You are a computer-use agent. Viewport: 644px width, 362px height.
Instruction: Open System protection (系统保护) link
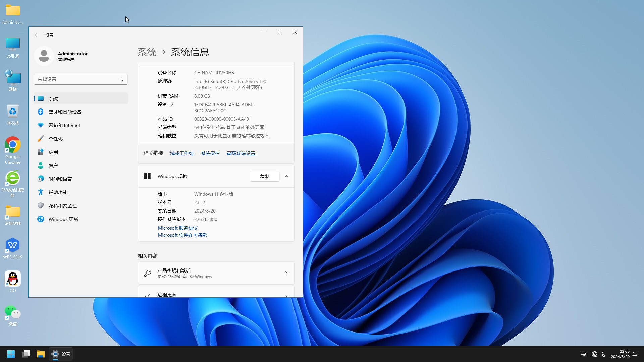pyautogui.click(x=210, y=153)
